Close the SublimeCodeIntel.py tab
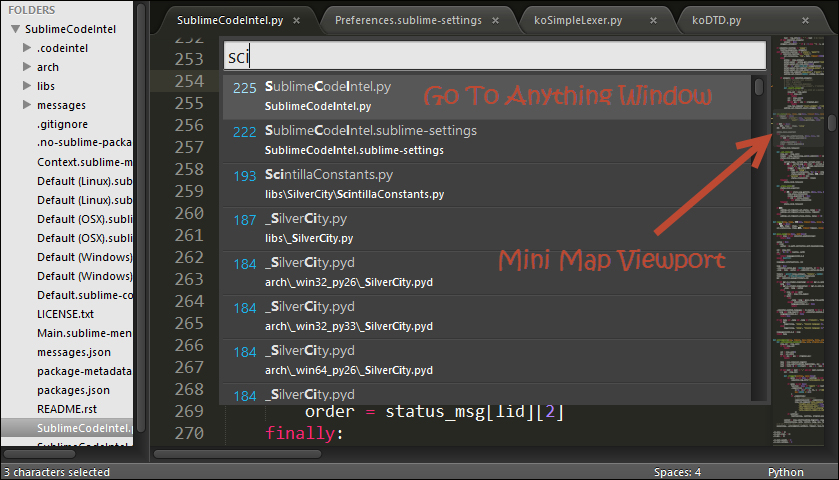Viewport: 839px width, 480px height. tap(296, 20)
